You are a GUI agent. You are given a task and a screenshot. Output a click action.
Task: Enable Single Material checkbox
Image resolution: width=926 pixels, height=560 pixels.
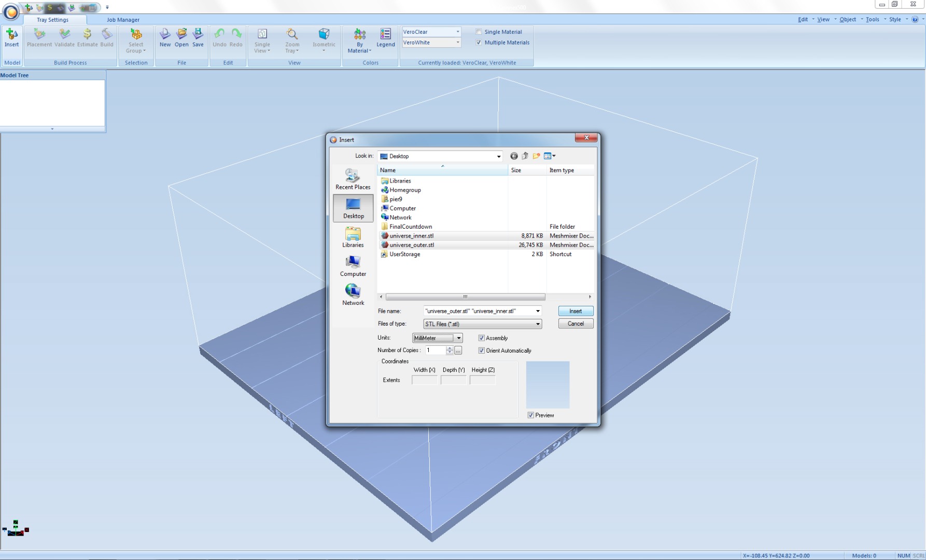tap(479, 32)
